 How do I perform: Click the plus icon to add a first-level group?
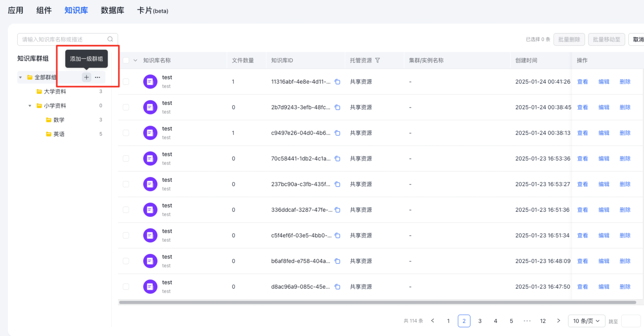click(86, 77)
